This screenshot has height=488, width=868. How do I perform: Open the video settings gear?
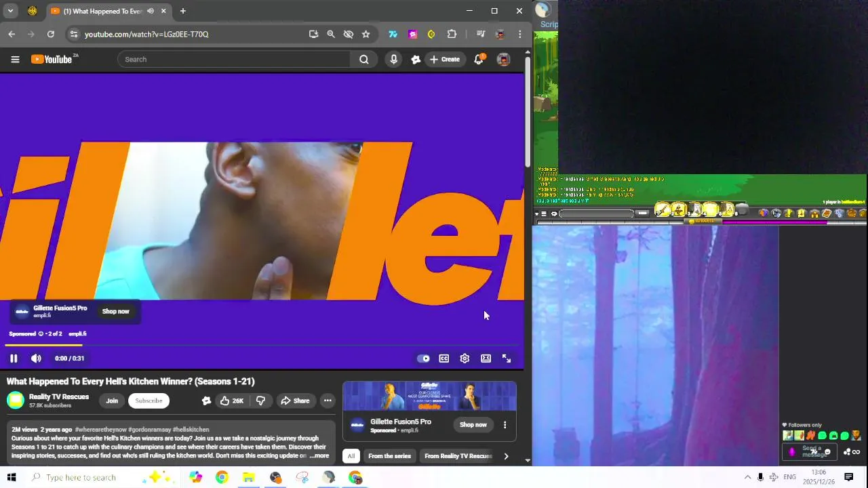pos(465,359)
